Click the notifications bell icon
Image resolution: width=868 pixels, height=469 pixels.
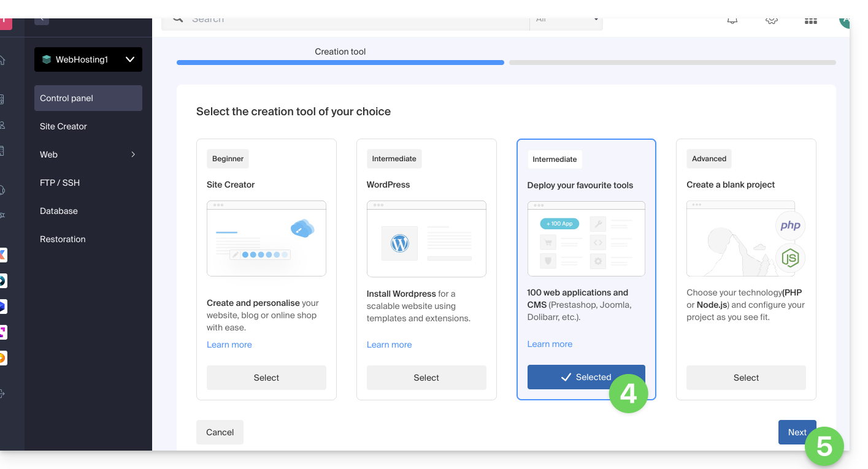coord(732,20)
